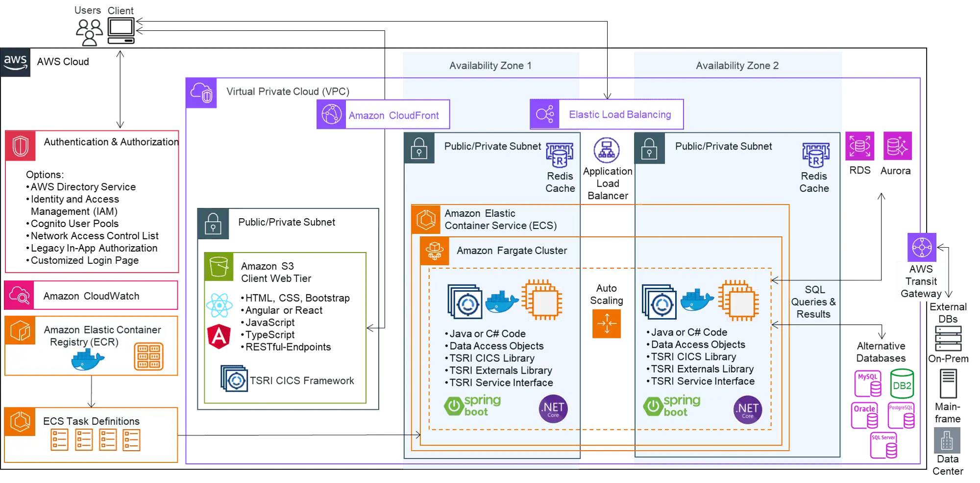This screenshot has width=980, height=483.
Task: Select the Elastic Container Registry icon
Action: pos(21,330)
